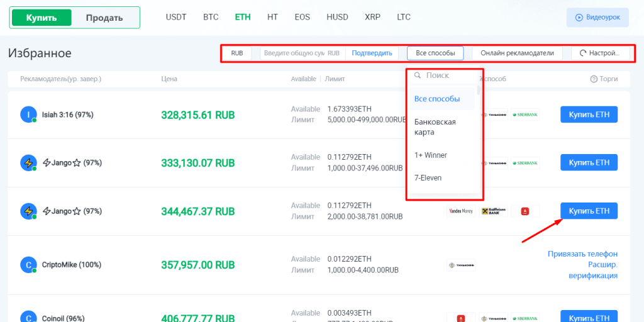Click the price 357,957.00 RUB
The image size is (644, 322).
tap(198, 265)
